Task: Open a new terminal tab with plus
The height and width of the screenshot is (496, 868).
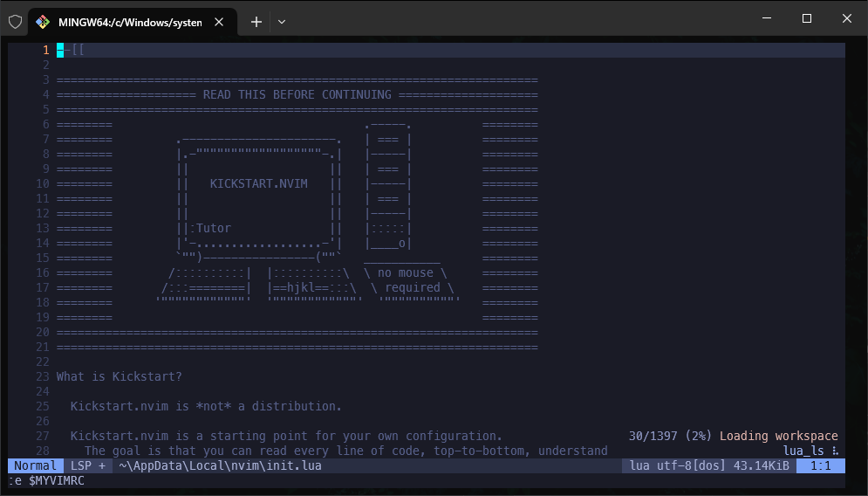Action: pos(256,22)
